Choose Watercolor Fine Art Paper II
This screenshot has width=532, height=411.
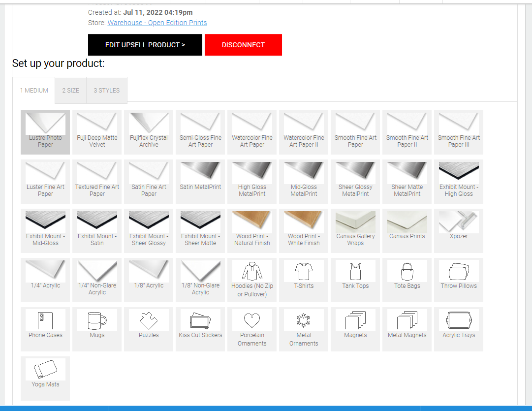(x=304, y=132)
